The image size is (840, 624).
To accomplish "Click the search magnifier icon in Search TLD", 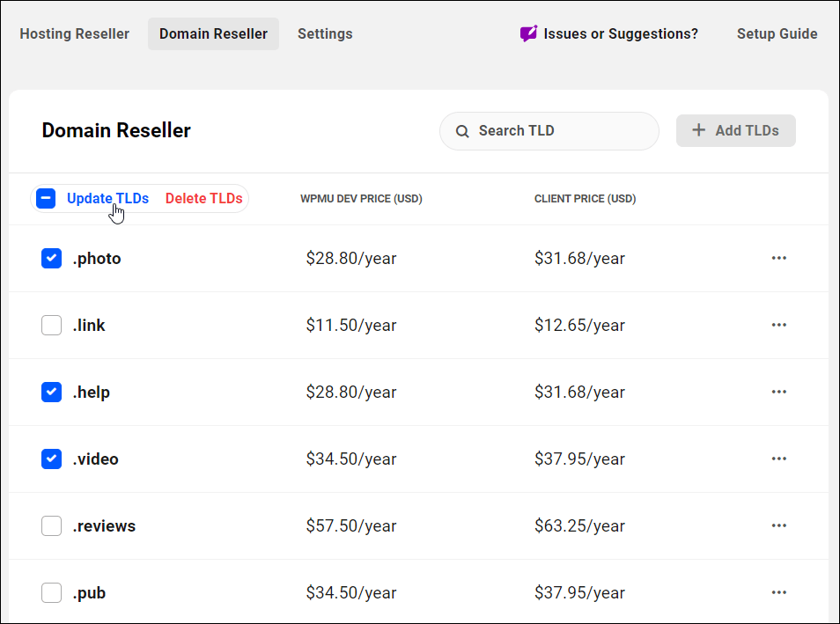I will tap(462, 130).
